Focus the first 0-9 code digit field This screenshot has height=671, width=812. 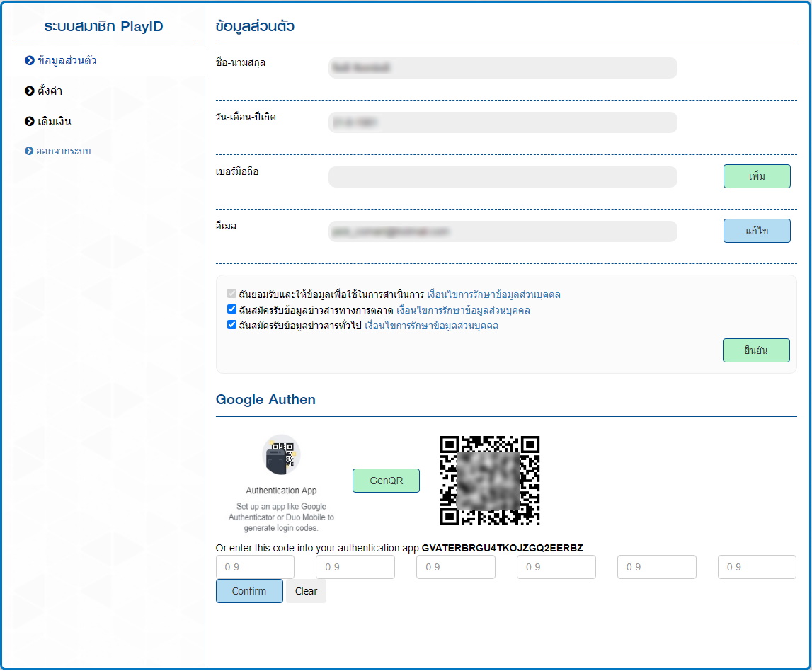tap(255, 567)
